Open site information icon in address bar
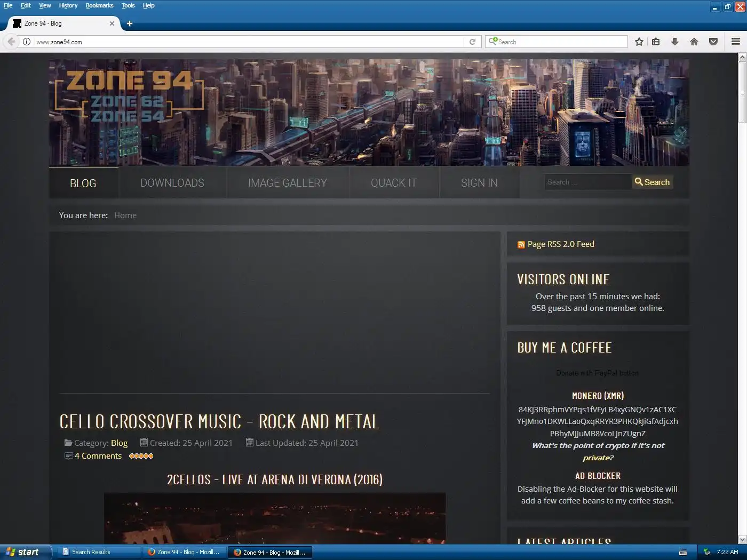 coord(26,42)
